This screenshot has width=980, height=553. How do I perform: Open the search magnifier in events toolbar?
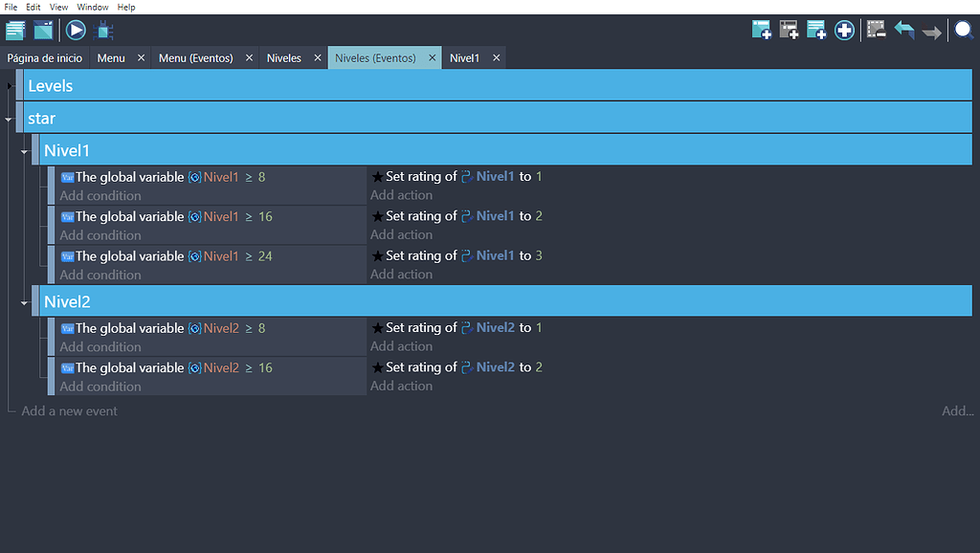click(x=964, y=31)
